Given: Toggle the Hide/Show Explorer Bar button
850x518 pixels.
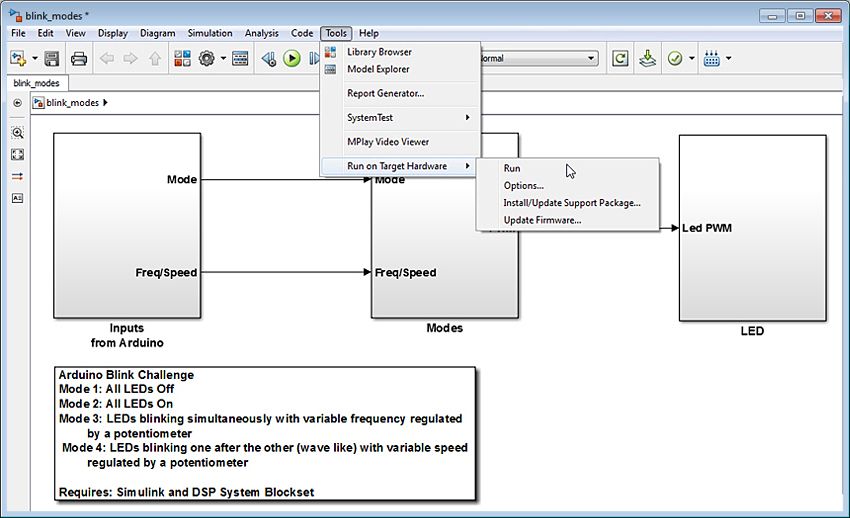Looking at the screenshot, I should (17, 103).
